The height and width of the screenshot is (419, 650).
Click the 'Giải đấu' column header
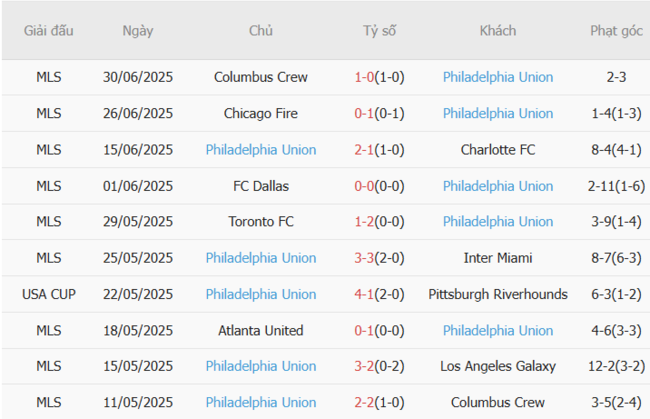point(48,30)
